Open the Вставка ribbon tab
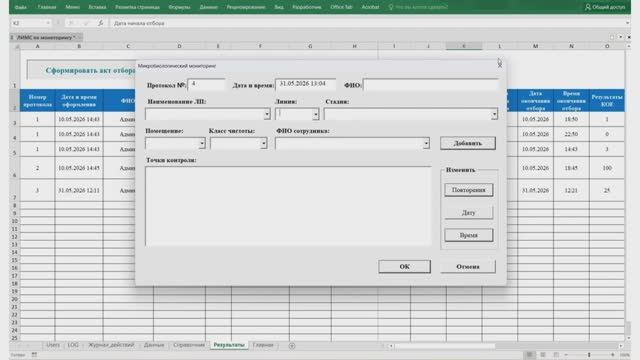This screenshot has width=640, height=360. pyautogui.click(x=97, y=7)
